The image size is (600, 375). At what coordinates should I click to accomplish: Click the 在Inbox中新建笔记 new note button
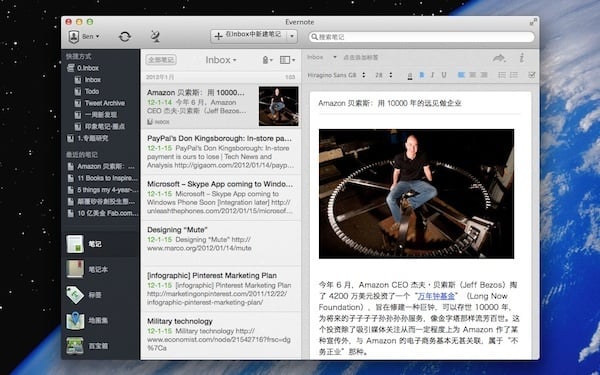click(x=249, y=36)
